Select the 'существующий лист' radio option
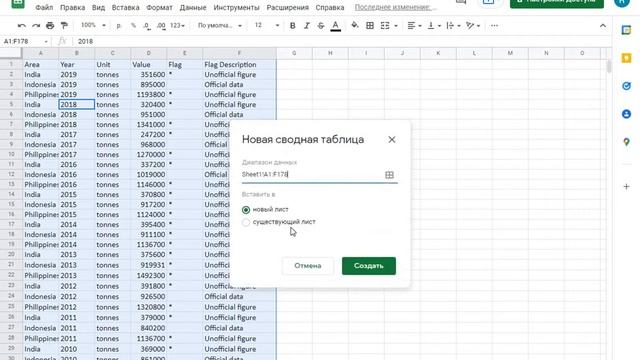Screen dimensions: 640x360 pos(246,222)
